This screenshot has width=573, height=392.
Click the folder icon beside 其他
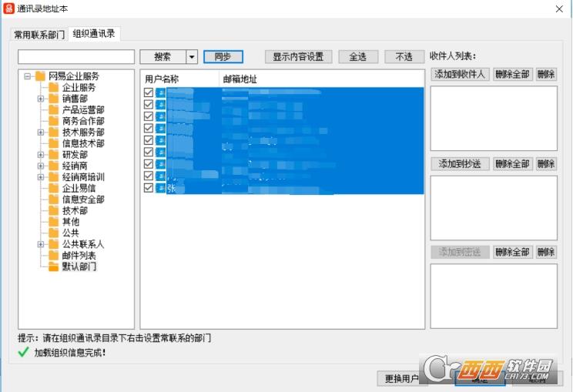pyautogui.click(x=54, y=222)
